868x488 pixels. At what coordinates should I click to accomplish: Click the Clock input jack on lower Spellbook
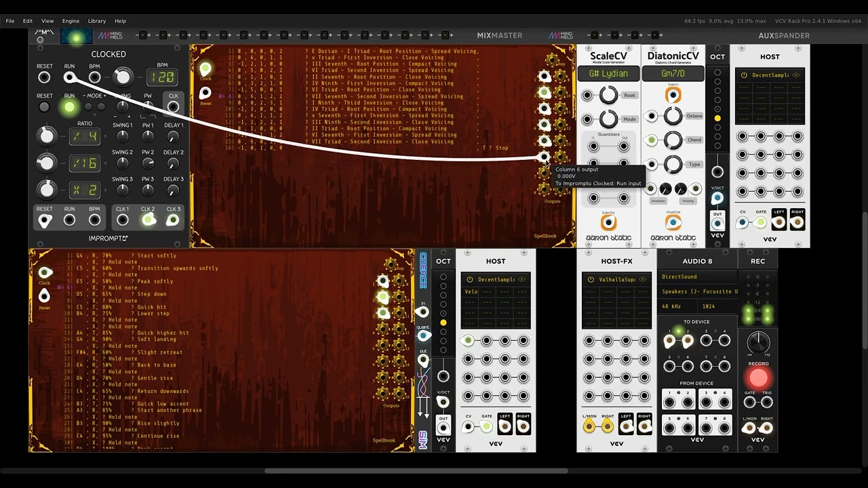click(x=44, y=272)
